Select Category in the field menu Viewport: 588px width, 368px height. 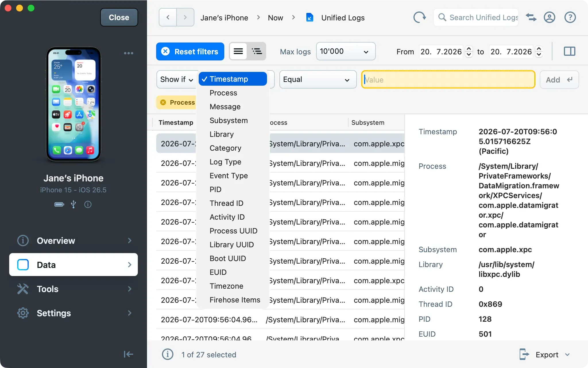(x=233, y=148)
